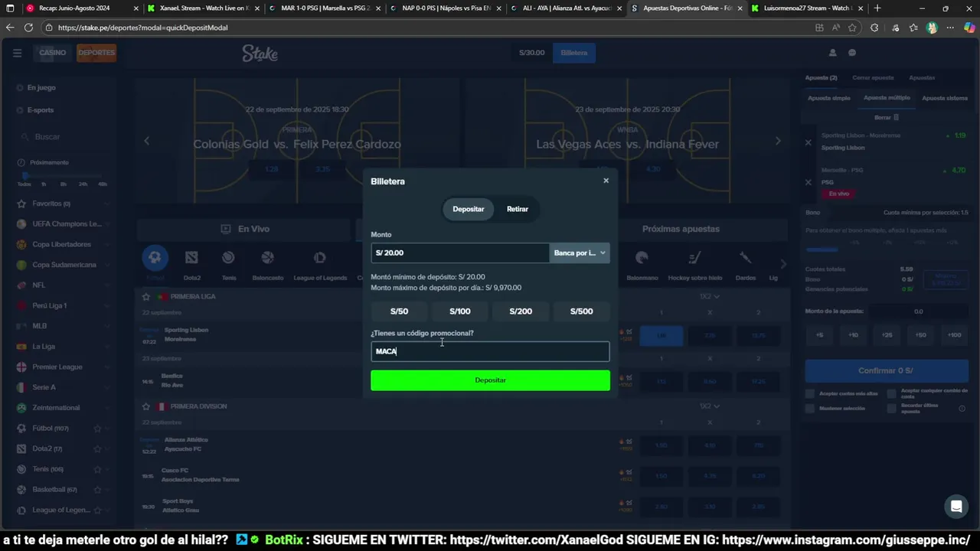Expand the Copa Libertadores sidebar entry
Screen dimensions: 980x551
pos(106,244)
